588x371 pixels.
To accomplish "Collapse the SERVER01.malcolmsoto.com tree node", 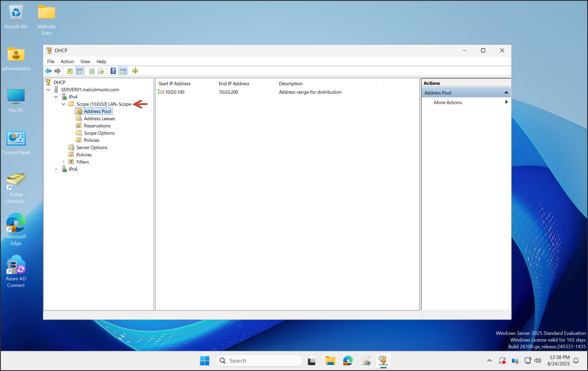I will coord(48,89).
